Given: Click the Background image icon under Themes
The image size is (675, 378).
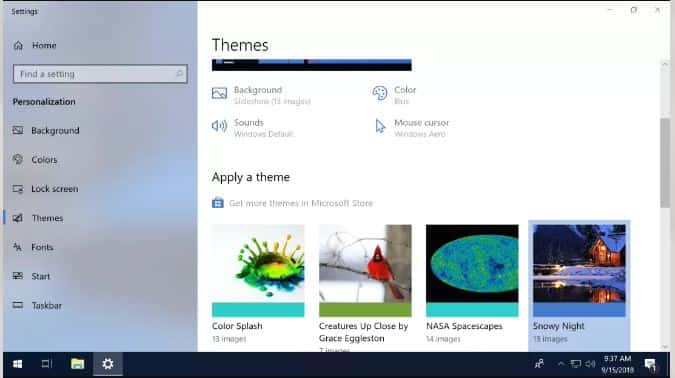Looking at the screenshot, I should pyautogui.click(x=219, y=93).
